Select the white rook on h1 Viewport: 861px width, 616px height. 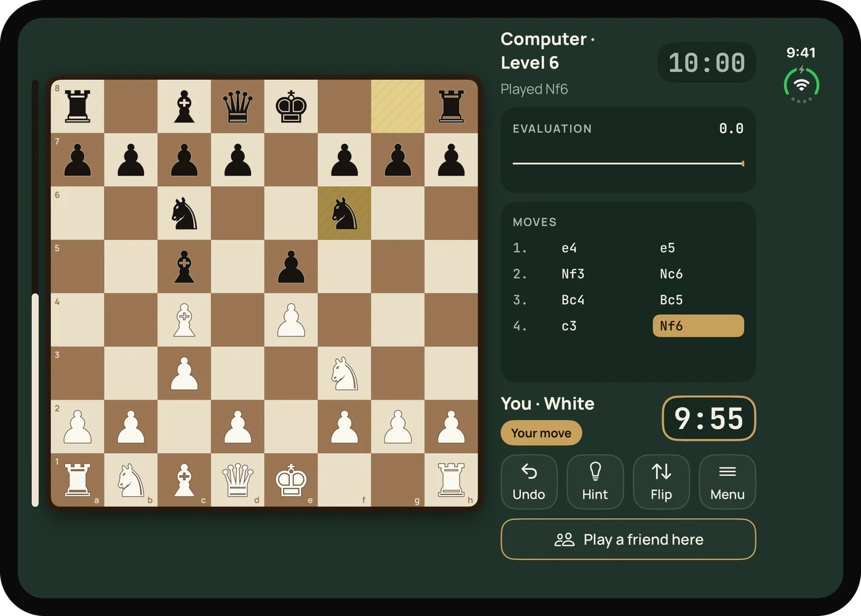[x=451, y=480]
